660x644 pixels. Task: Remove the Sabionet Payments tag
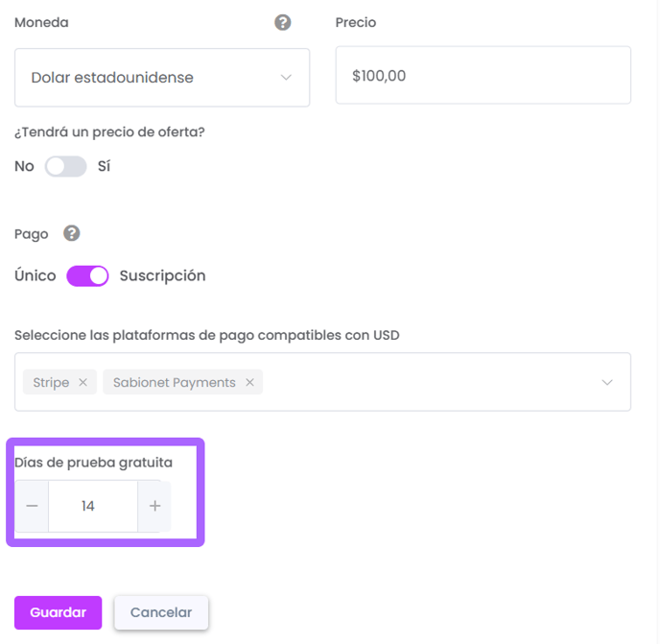(249, 382)
